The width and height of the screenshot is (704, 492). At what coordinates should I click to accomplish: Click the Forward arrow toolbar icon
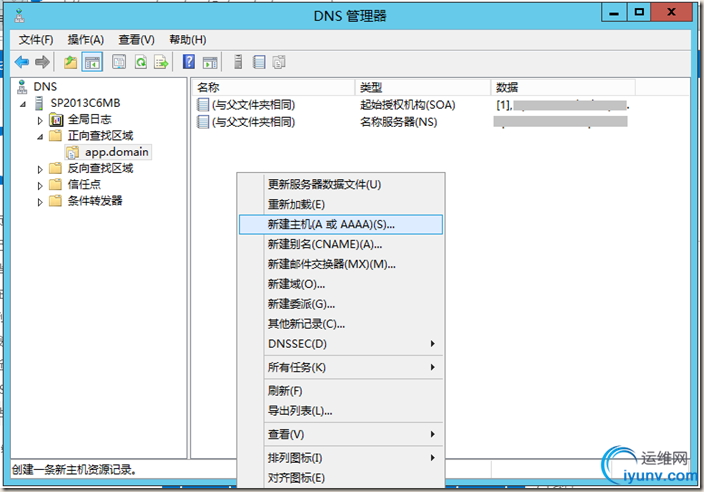(x=42, y=62)
